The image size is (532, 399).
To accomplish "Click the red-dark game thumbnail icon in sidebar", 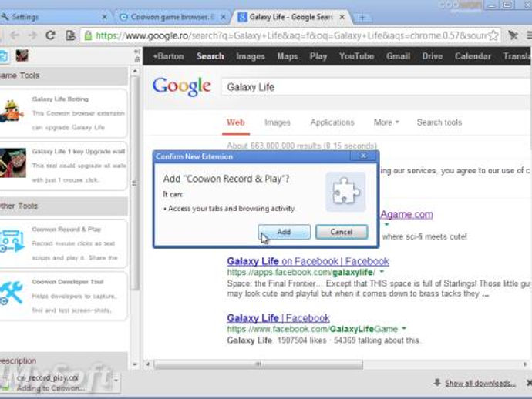I will click(22, 55).
